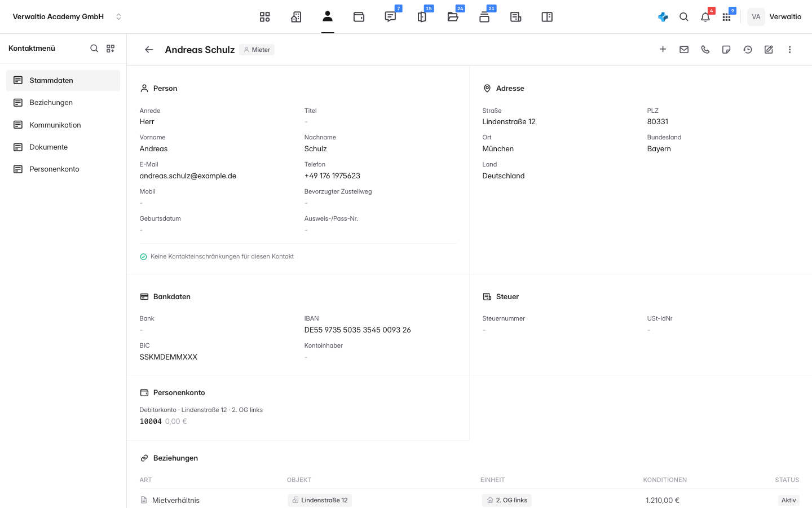Open the stack icon with badge 21
812x508 pixels.
484,17
